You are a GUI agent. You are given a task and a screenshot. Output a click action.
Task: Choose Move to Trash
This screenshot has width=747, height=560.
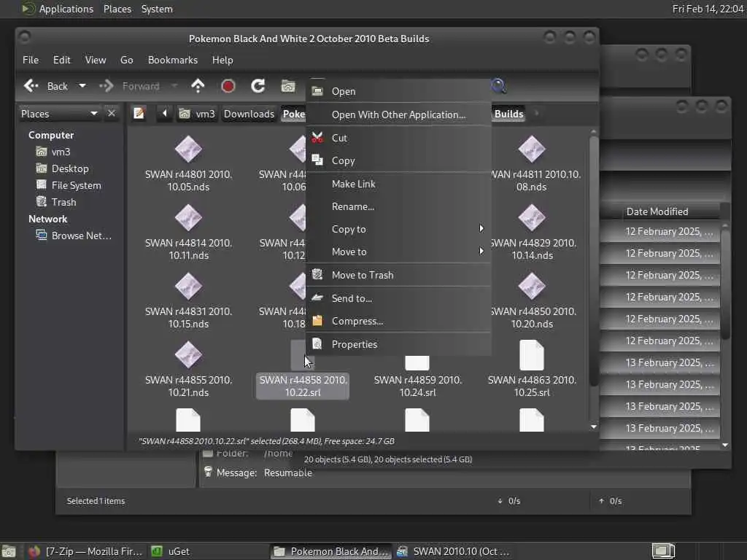[x=399, y=275]
